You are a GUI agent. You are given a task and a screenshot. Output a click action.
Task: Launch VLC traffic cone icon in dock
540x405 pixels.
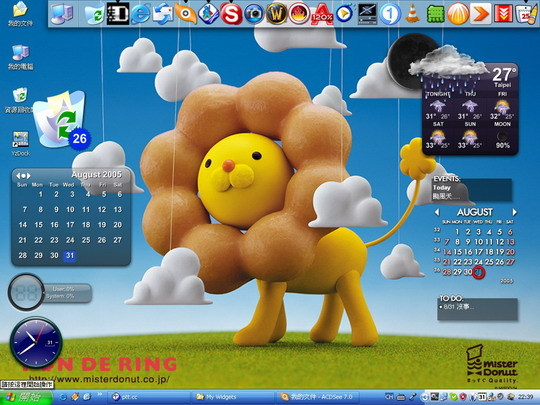[413, 14]
